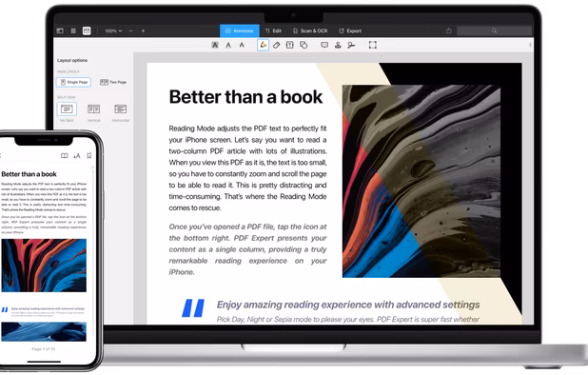The width and height of the screenshot is (588, 375).
Task: Select the text highlight tool
Action: (x=215, y=45)
